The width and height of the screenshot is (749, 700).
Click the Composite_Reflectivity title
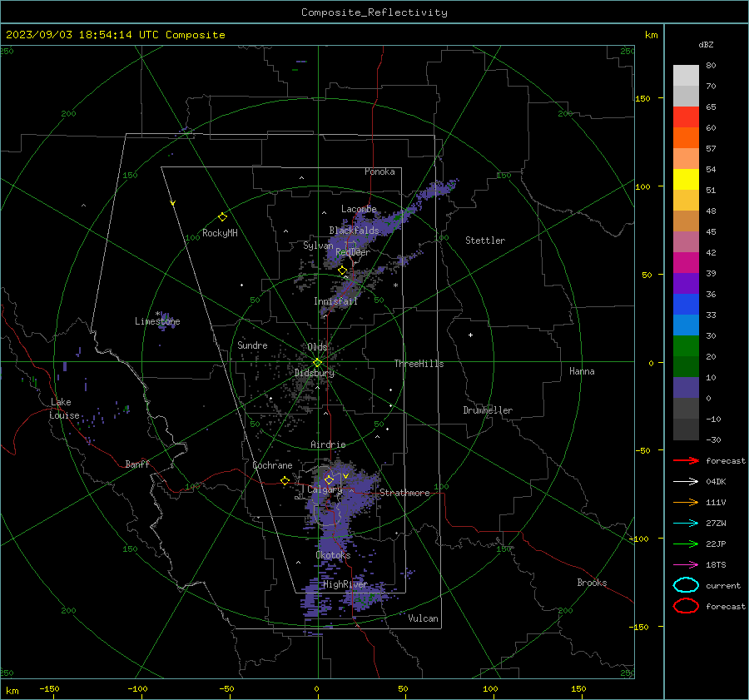click(x=374, y=12)
